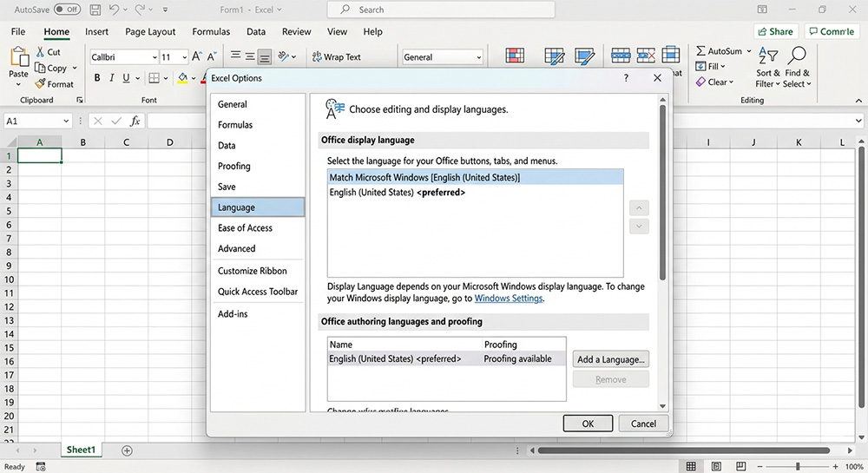The width and height of the screenshot is (868, 473).
Task: Click the Fill Color paint bucket
Action: pyautogui.click(x=182, y=78)
